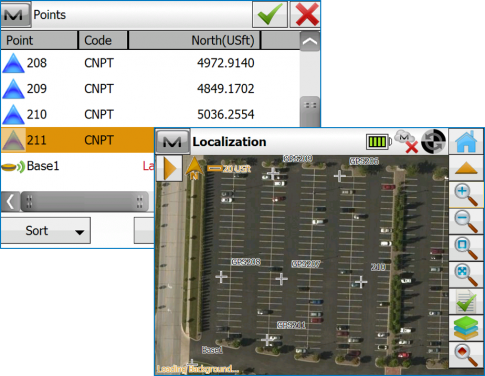Click the zoom to point magnifier
This screenshot has width=485, height=376.
click(466, 355)
